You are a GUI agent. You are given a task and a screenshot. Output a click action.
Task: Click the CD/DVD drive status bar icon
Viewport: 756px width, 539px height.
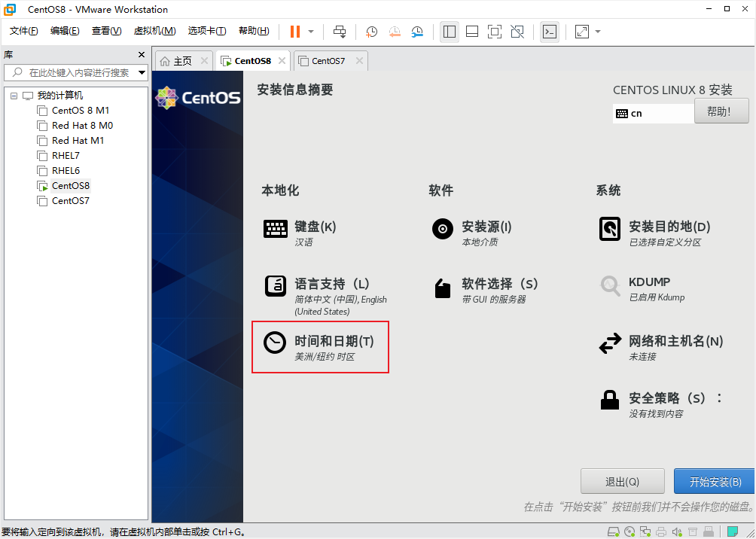(x=629, y=532)
